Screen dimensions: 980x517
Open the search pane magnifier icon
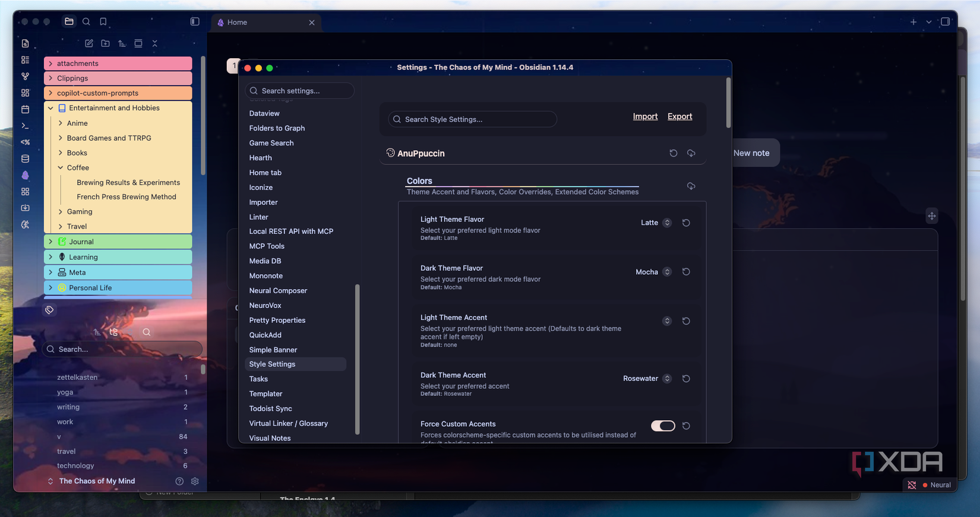(x=86, y=21)
